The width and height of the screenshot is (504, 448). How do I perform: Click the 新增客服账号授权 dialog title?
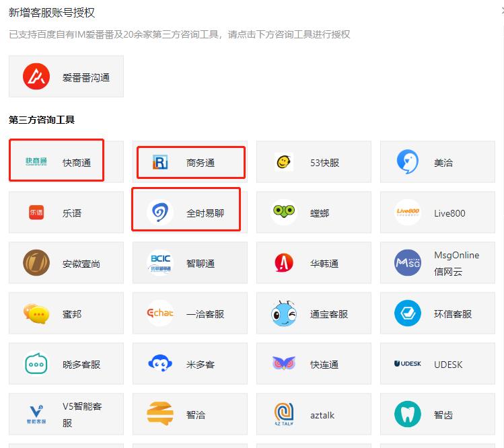(x=52, y=13)
